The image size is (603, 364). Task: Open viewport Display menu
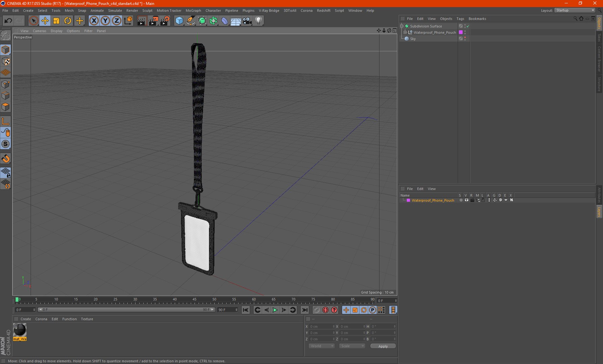(x=56, y=31)
